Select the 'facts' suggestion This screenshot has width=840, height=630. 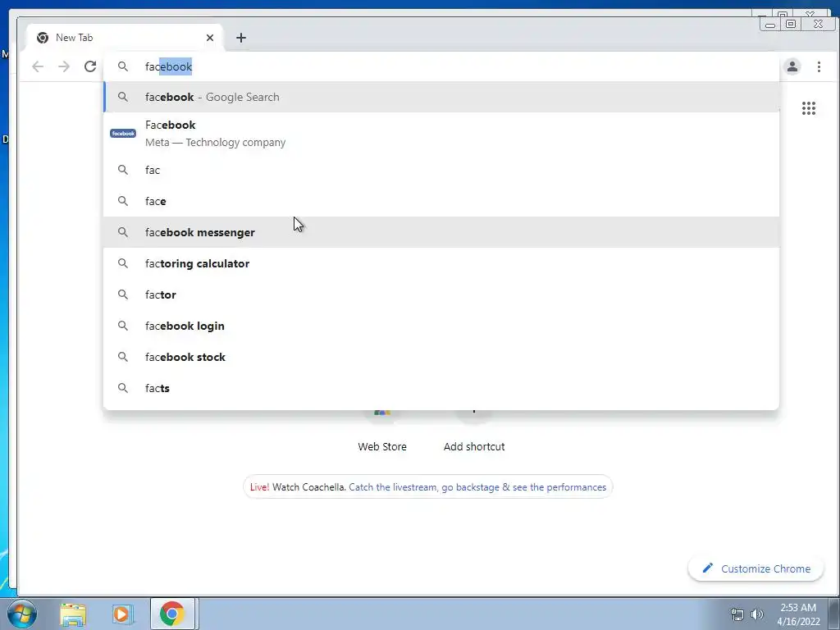click(441, 388)
